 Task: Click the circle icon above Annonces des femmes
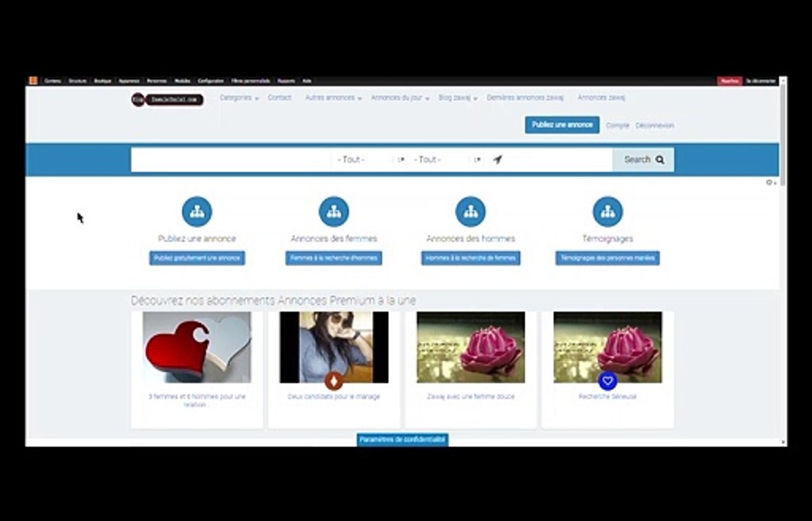pyautogui.click(x=333, y=211)
